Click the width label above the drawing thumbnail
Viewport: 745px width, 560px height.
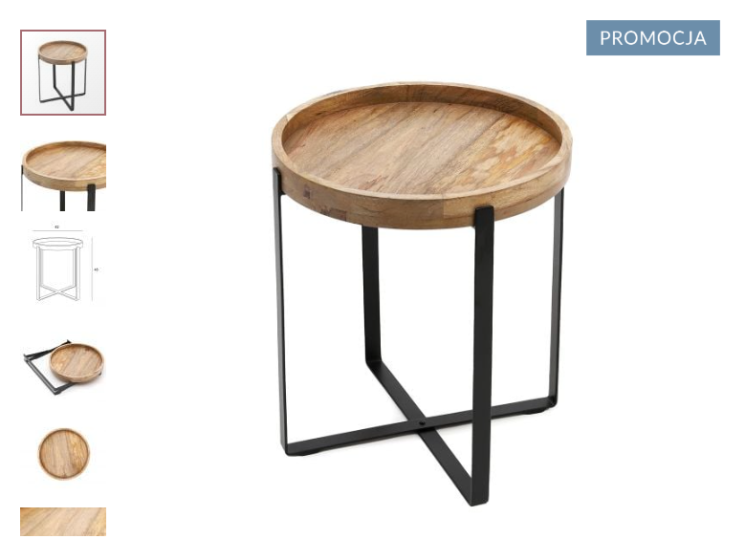coord(56,227)
